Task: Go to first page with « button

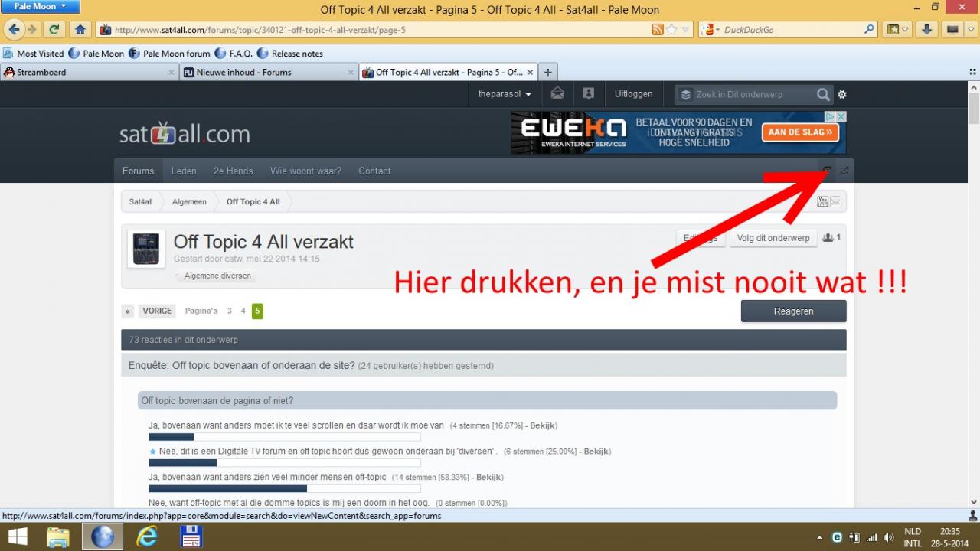Action: pos(128,311)
